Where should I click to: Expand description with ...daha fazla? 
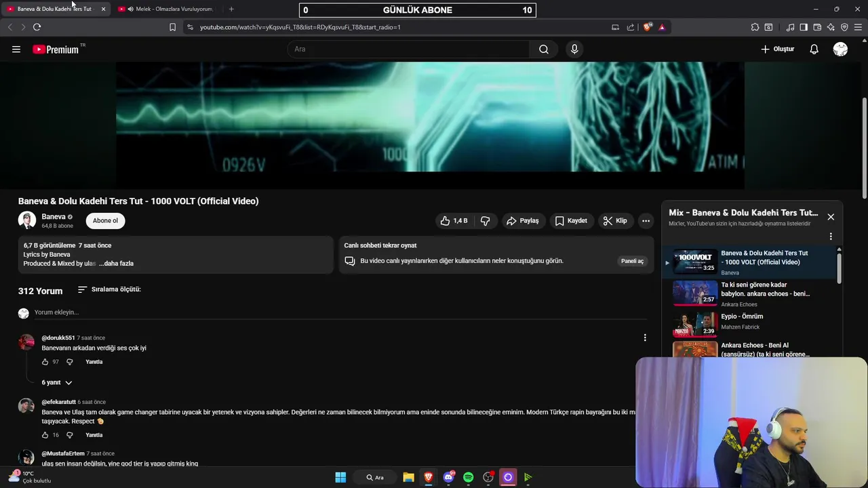click(x=116, y=263)
